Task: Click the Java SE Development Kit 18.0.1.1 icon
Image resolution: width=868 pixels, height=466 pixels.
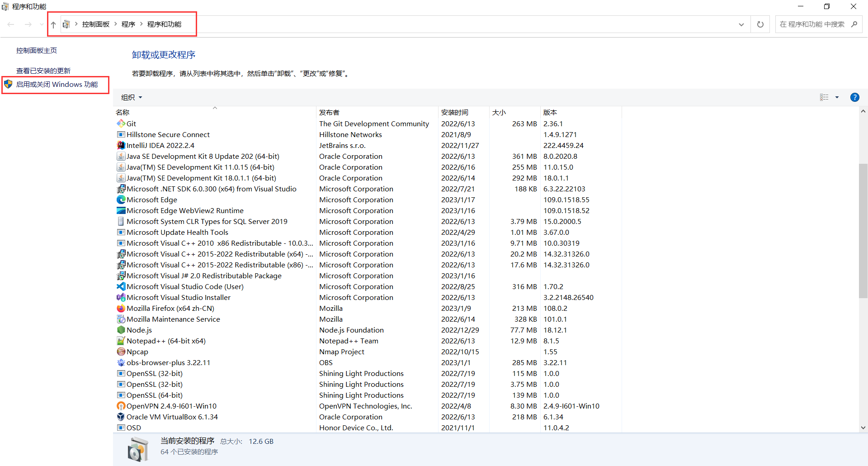Action: tap(121, 178)
